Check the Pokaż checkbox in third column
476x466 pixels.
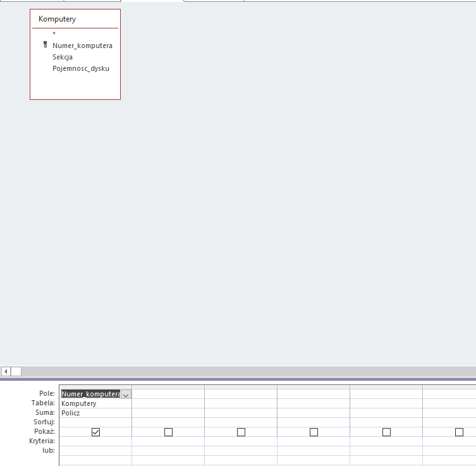click(241, 432)
